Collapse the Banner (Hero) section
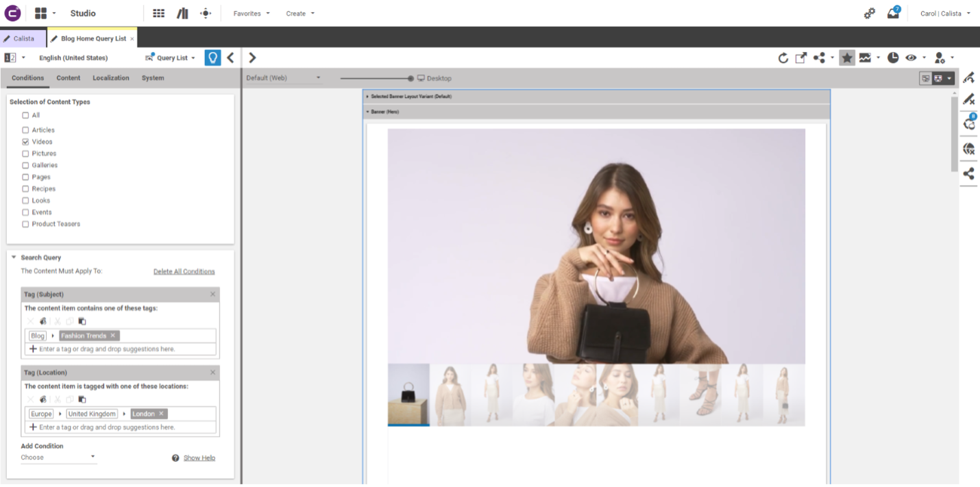The width and height of the screenshot is (980, 487). 368,112
